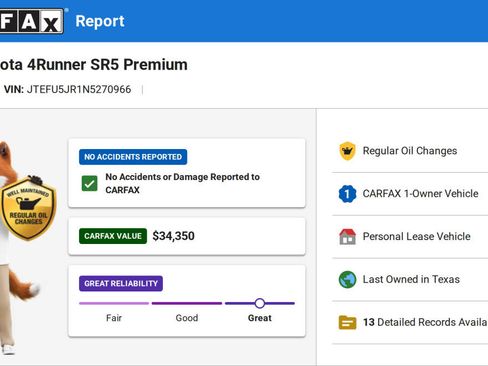Click the reliability slider handle at Great
The width and height of the screenshot is (488, 366).
[x=260, y=303]
